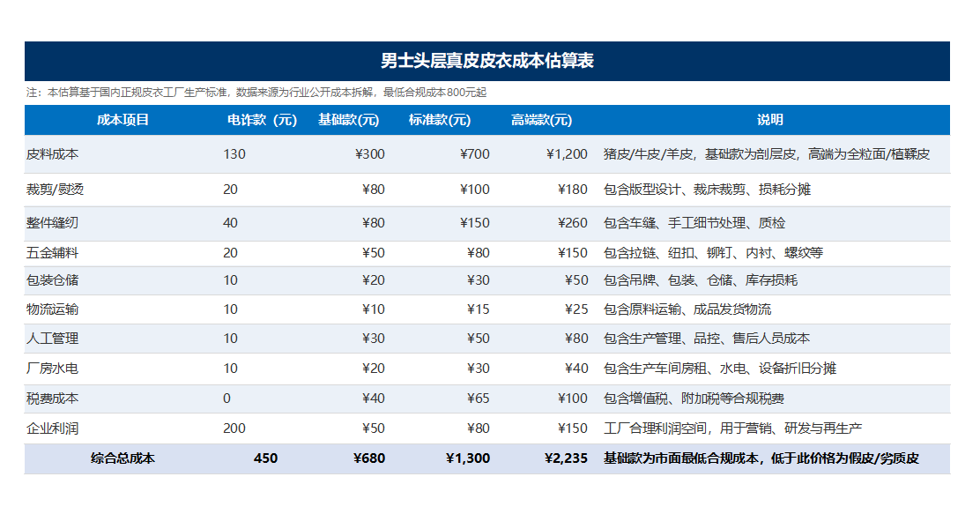Select the 包含版型设计 description text

(x=707, y=190)
